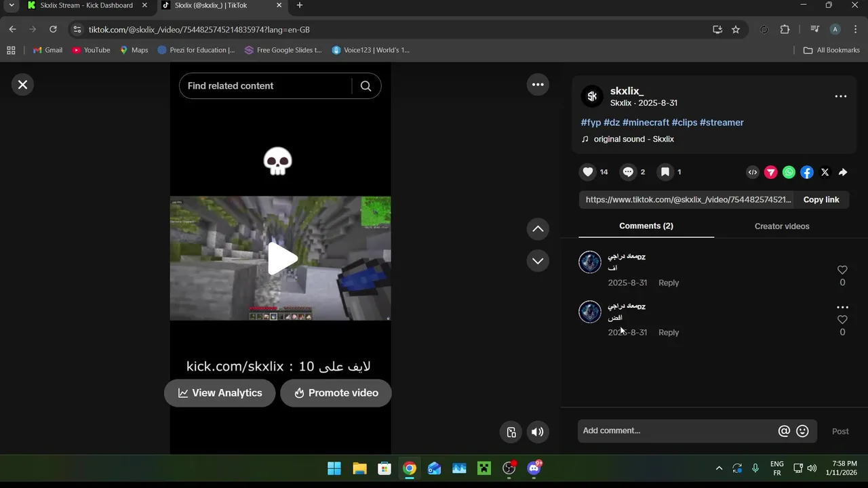This screenshot has height=488, width=868.
Task: Open Maps bookmark
Action: click(x=134, y=50)
